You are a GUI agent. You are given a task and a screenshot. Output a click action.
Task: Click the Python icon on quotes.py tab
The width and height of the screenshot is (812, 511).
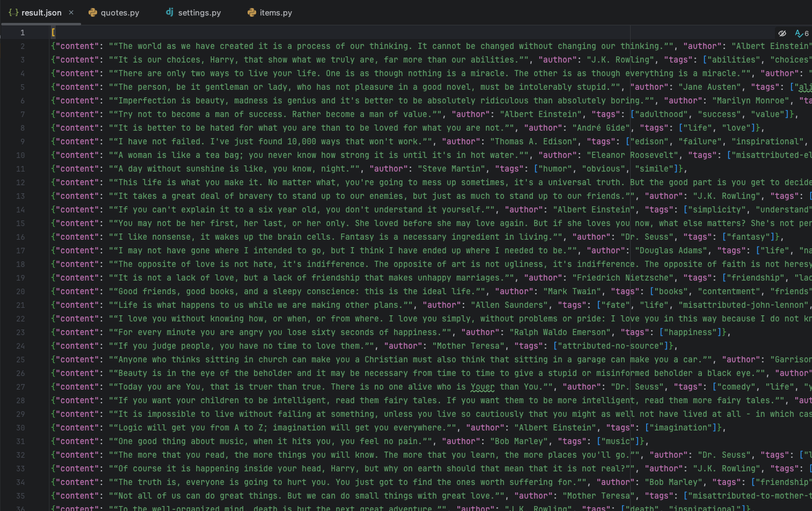click(93, 12)
